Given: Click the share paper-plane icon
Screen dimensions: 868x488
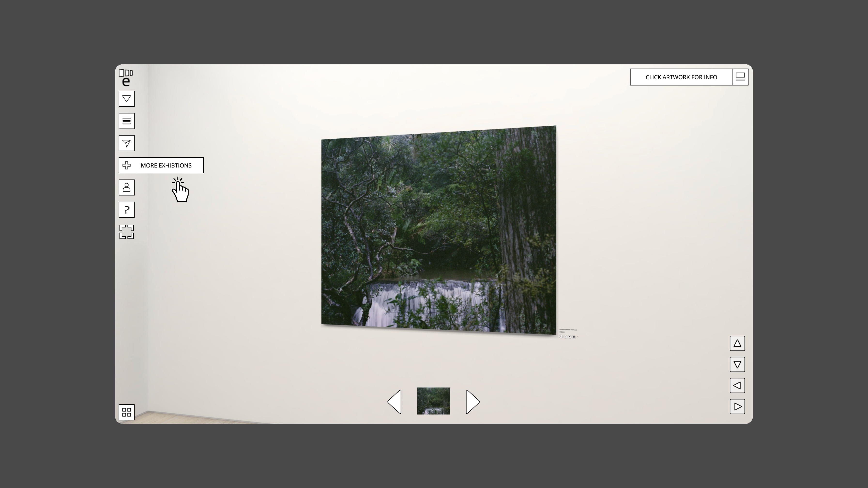Looking at the screenshot, I should (126, 143).
